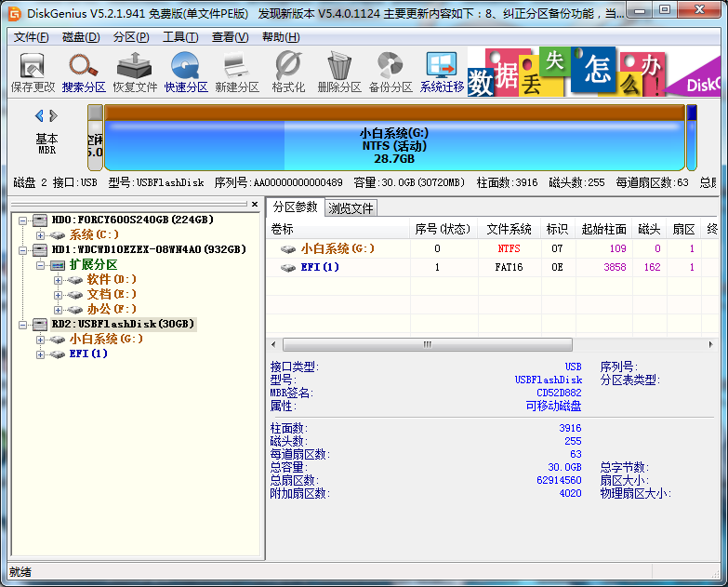Screen dimensions: 728x587
Task: Click the 新建分区 new partition icon
Action: click(x=237, y=72)
